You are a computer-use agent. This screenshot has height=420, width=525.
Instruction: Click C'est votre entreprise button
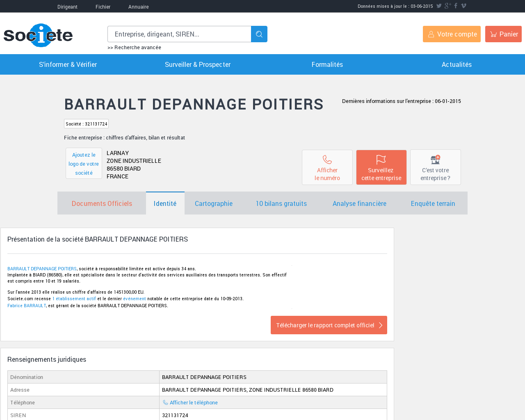(436, 167)
